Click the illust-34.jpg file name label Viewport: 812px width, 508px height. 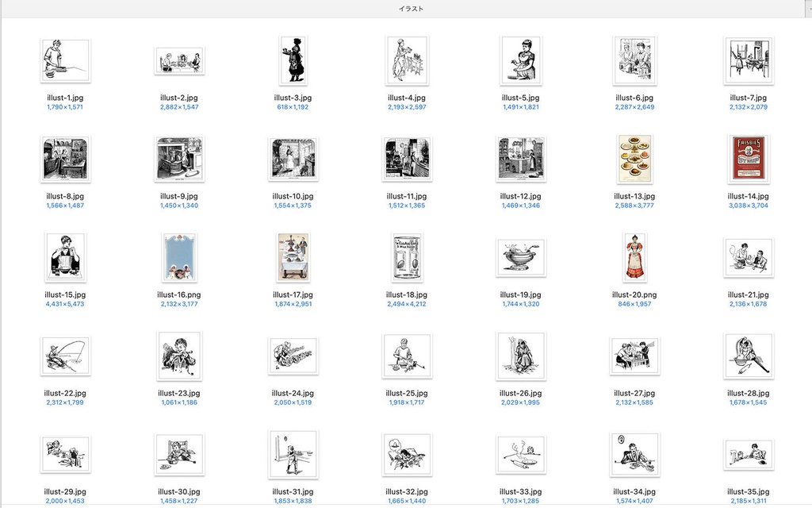(x=634, y=491)
